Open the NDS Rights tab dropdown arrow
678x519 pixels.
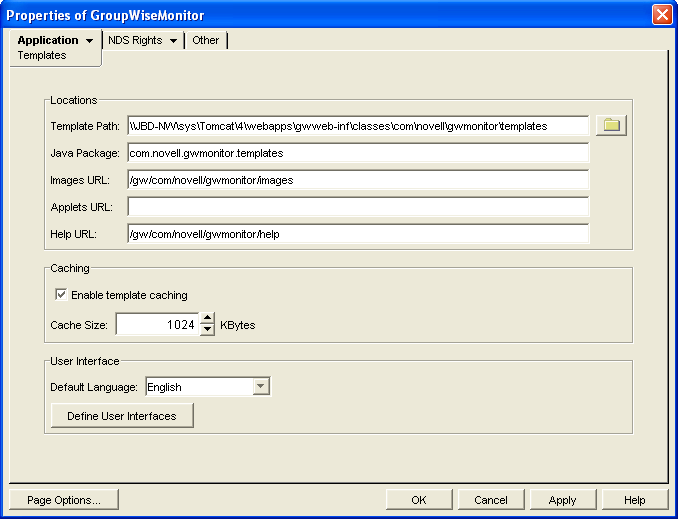(173, 41)
